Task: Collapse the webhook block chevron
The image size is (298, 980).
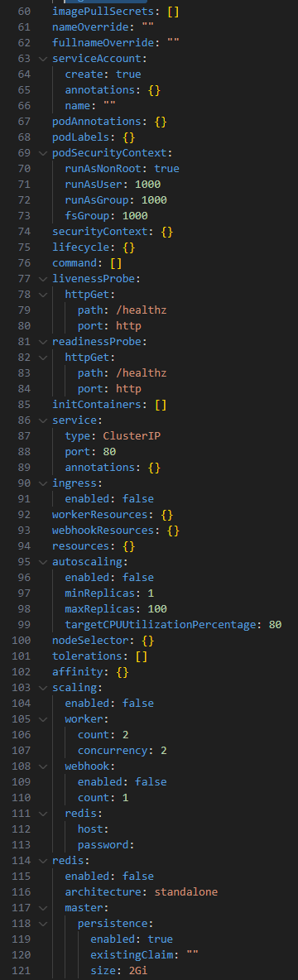Action: tap(42, 766)
